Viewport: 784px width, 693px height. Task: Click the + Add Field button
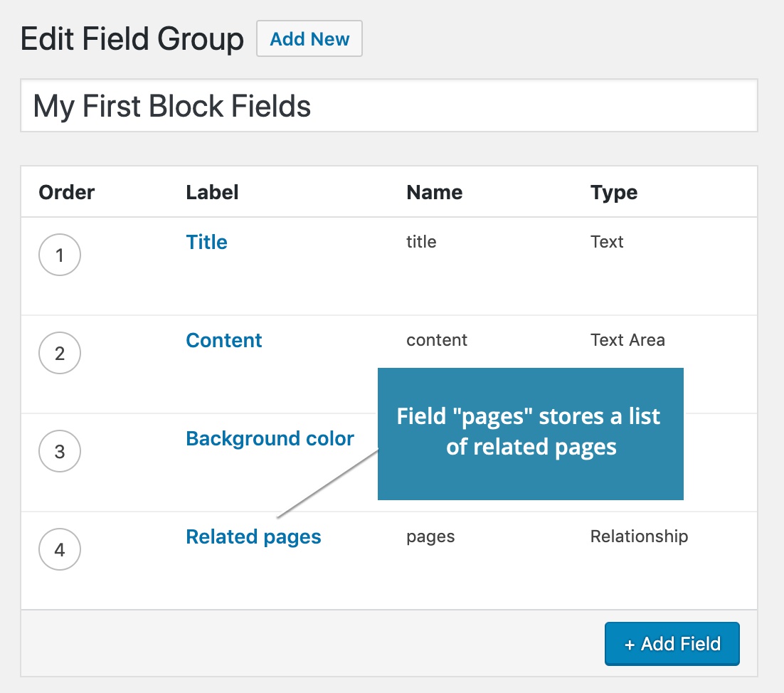click(672, 643)
